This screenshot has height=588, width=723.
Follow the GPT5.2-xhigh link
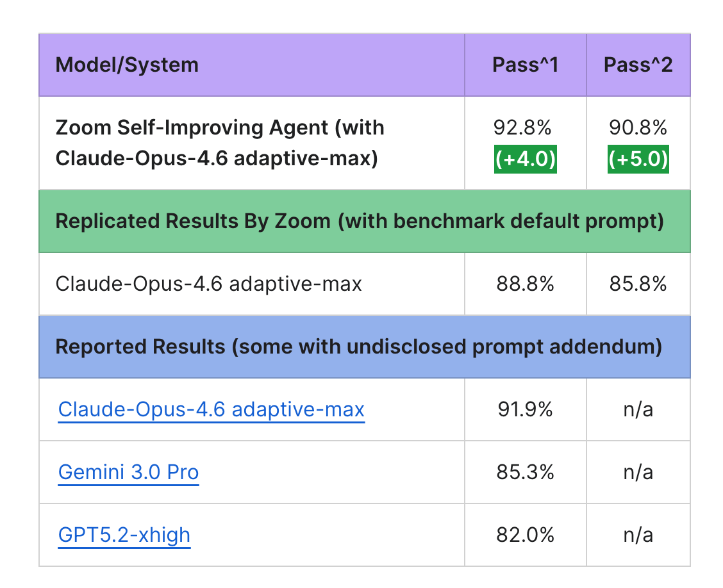(x=124, y=534)
